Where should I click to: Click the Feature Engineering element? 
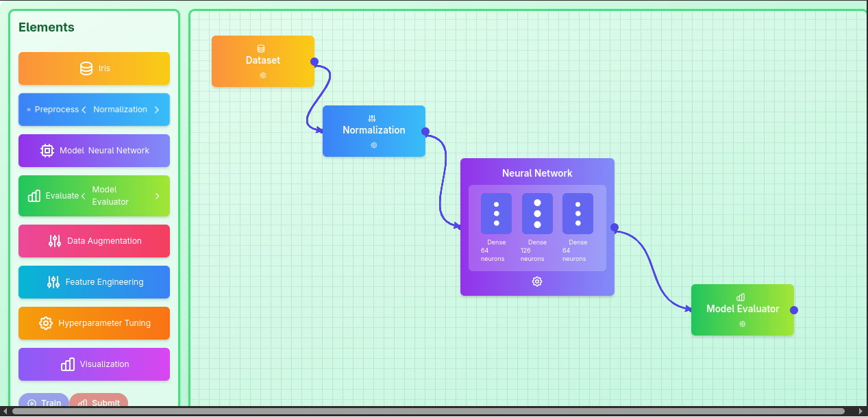click(94, 282)
